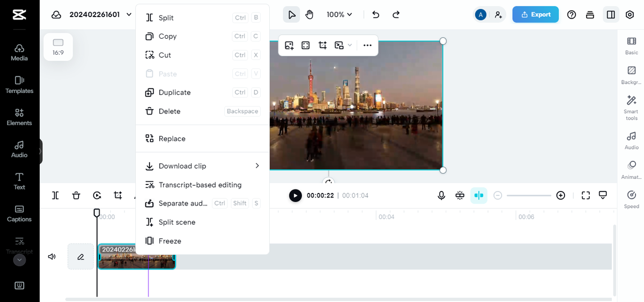Select the 16:9 aspect ratio button

click(58, 47)
